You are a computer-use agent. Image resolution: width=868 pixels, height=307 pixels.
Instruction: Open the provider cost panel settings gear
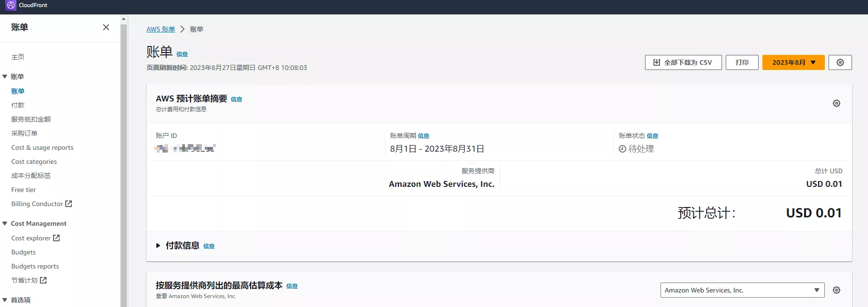click(837, 290)
